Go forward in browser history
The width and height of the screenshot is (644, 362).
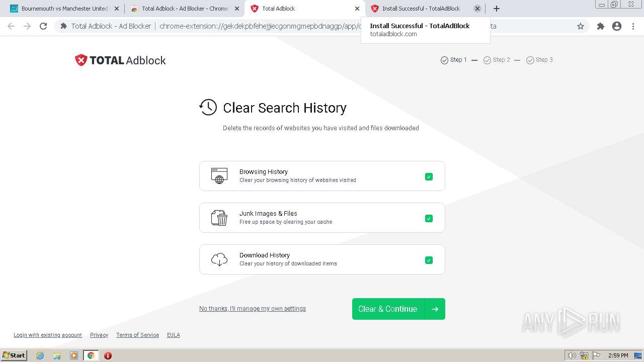click(x=27, y=26)
